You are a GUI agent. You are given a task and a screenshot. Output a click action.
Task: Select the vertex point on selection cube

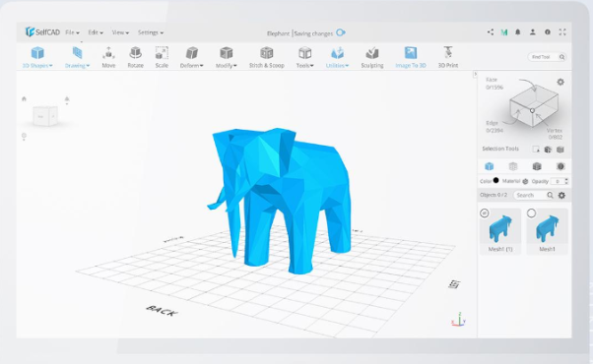click(532, 110)
